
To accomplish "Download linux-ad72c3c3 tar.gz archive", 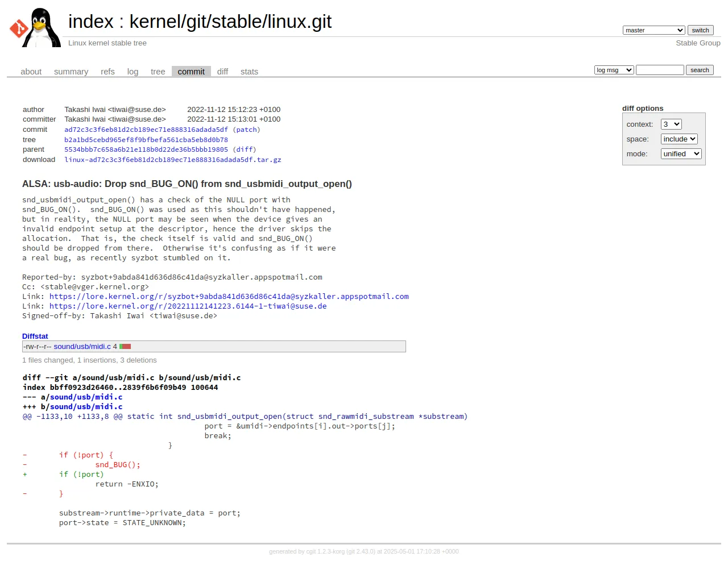I will coord(173,160).
